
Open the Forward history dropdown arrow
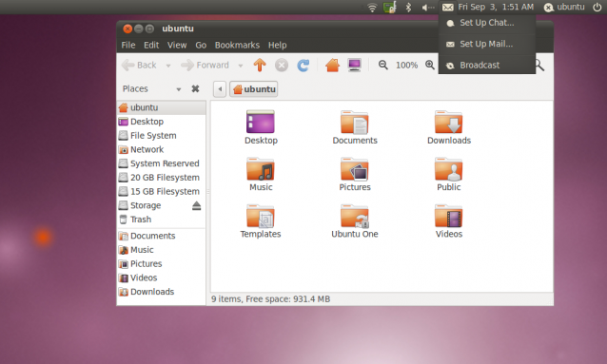pos(241,66)
